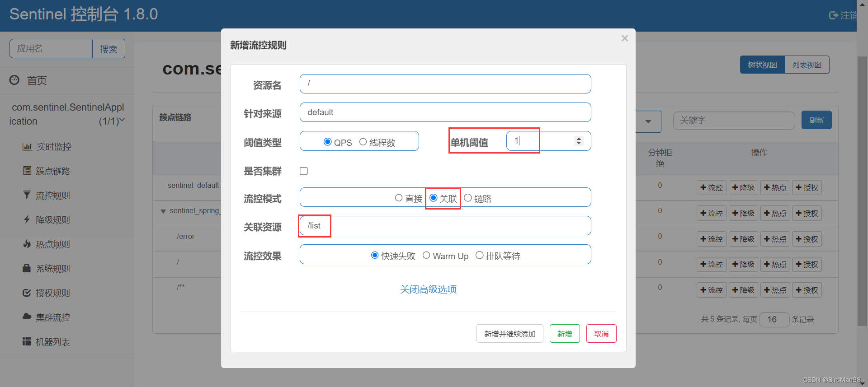Click the list icon for 簇点链路
The width and height of the screenshot is (868, 387).
point(27,171)
